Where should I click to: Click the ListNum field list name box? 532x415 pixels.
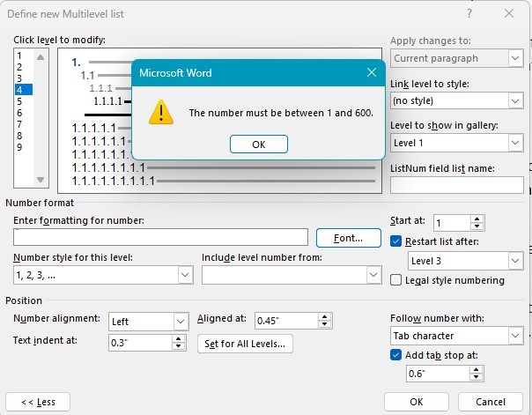click(456, 185)
